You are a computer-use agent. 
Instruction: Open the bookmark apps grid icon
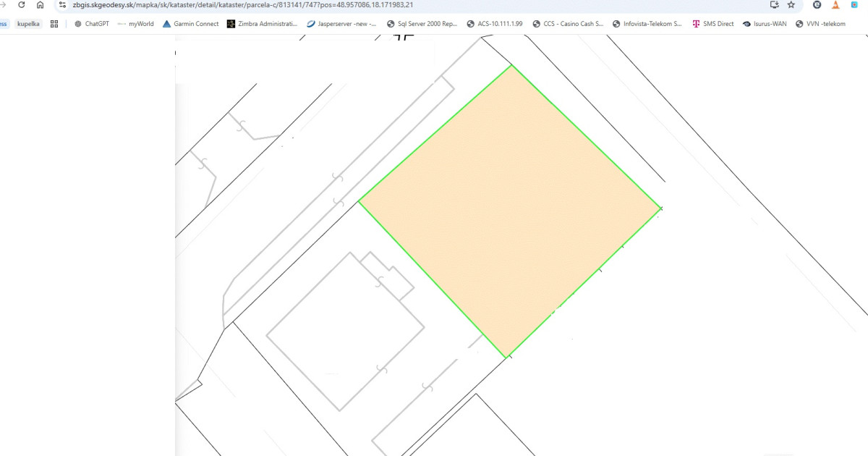pyautogui.click(x=54, y=24)
